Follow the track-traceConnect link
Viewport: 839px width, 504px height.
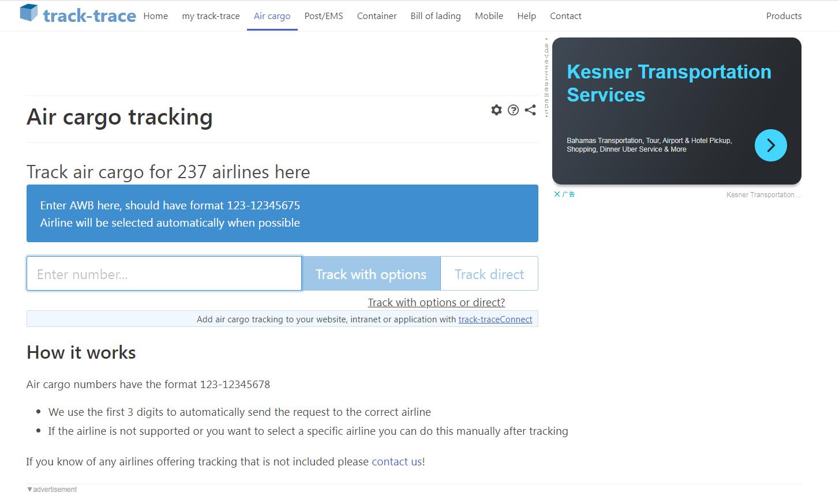tap(495, 319)
